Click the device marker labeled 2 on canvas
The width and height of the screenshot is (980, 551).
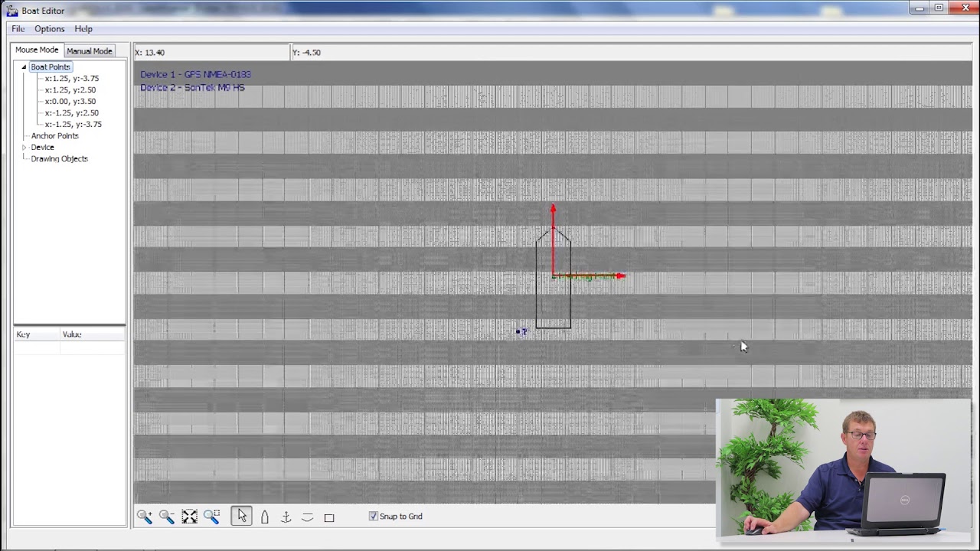pos(521,331)
